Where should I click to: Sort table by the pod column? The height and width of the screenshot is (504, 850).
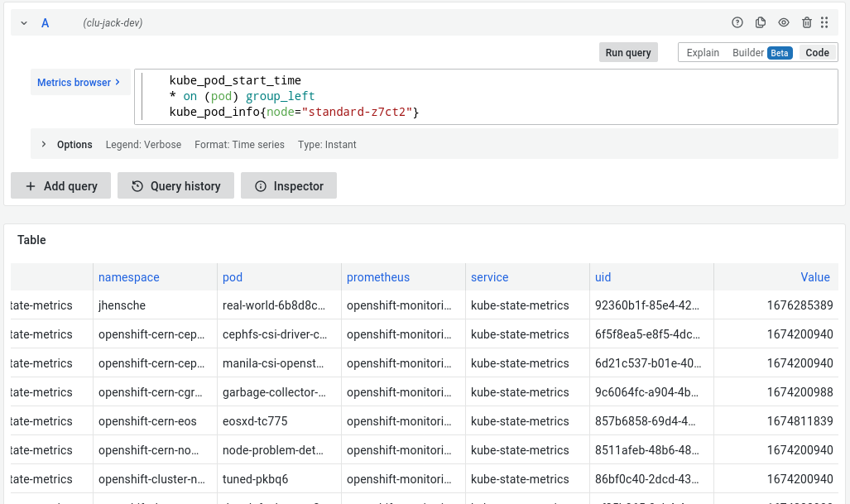233,277
